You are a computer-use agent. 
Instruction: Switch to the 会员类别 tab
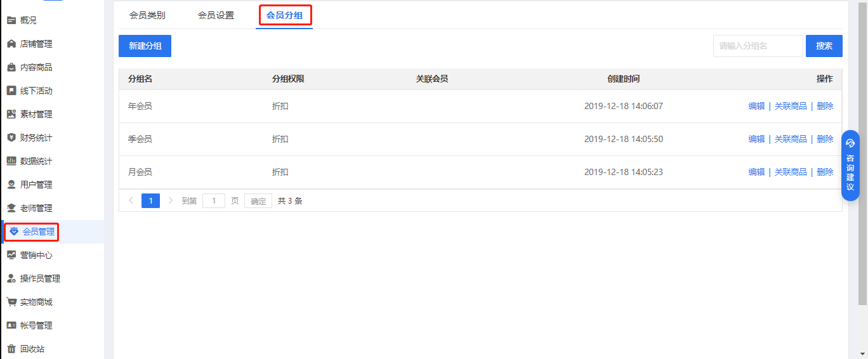pyautogui.click(x=147, y=15)
